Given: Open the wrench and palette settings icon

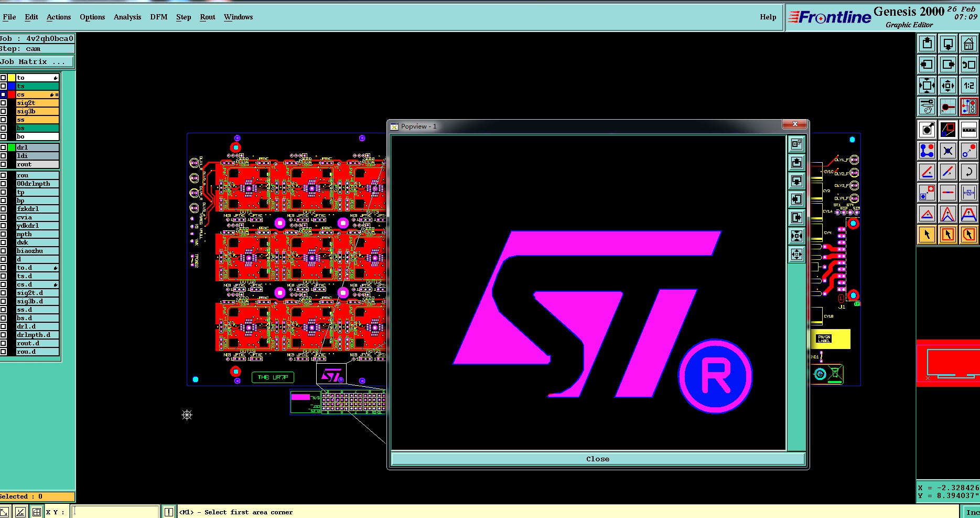Looking at the screenshot, I should coord(927,107).
